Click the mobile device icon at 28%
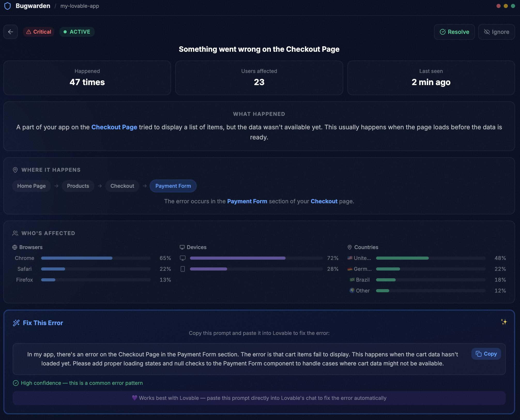Viewport: 520px width, 420px height. [183, 269]
